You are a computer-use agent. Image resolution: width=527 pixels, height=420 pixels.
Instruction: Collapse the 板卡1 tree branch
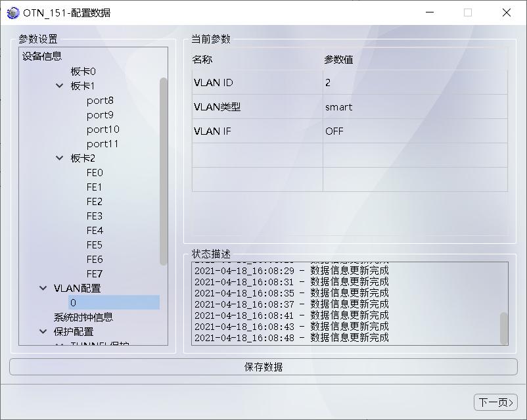(60, 85)
